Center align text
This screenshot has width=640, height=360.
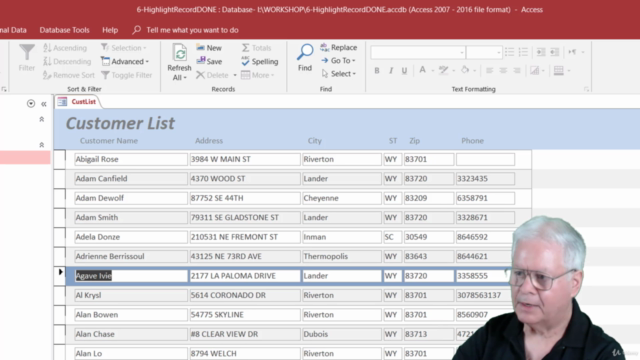[x=503, y=71]
